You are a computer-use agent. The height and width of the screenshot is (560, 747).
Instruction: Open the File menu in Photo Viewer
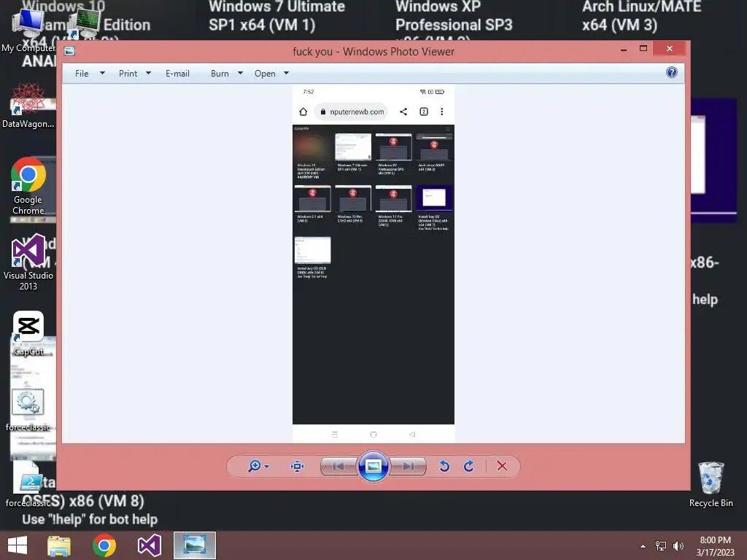82,74
